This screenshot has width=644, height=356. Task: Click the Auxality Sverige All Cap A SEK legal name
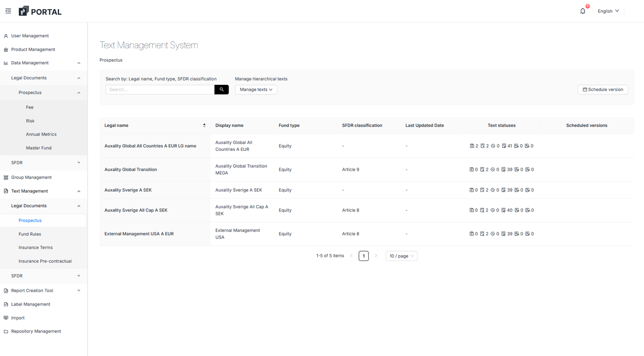coord(136,210)
